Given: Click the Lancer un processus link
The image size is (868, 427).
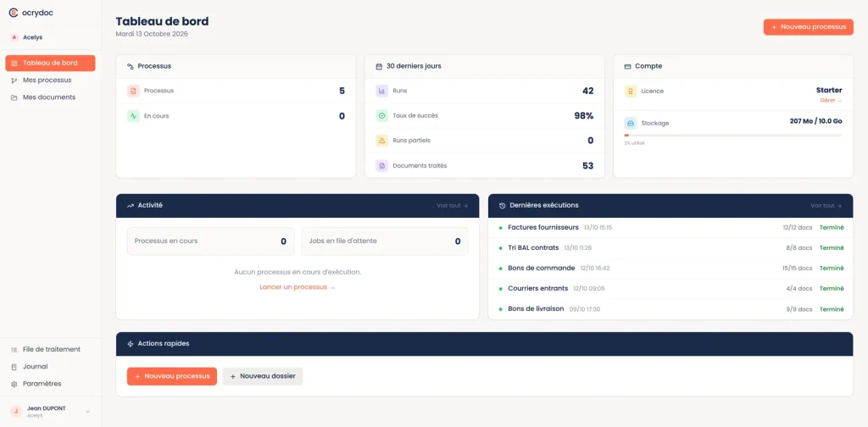Looking at the screenshot, I should coord(298,287).
